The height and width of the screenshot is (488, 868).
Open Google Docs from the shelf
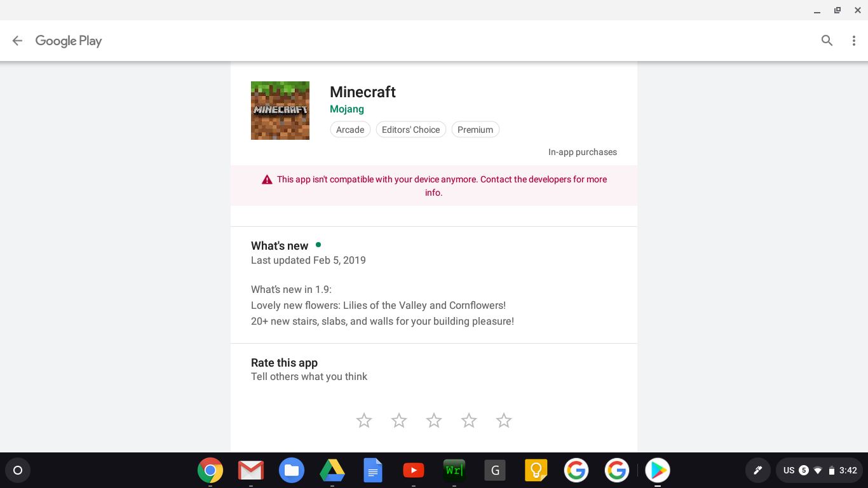(373, 470)
